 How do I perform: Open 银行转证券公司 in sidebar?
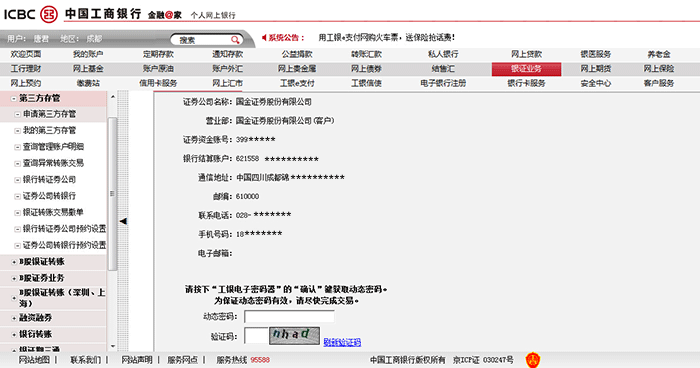point(49,180)
